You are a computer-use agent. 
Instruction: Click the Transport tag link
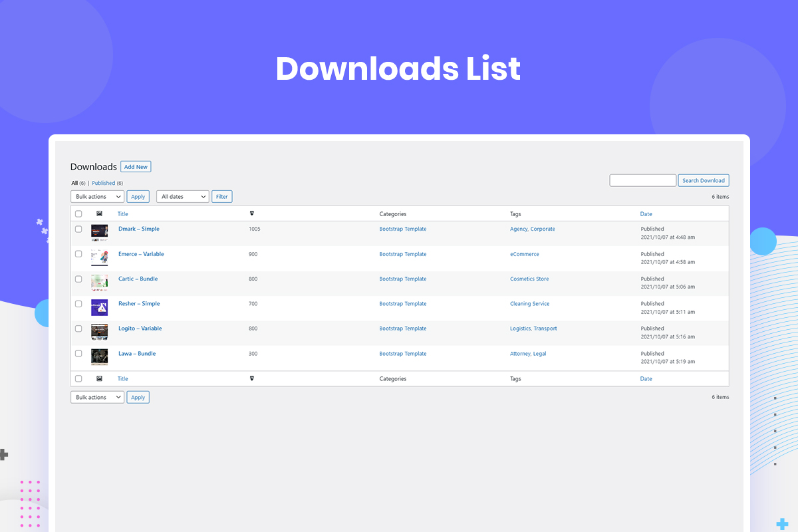[545, 329]
